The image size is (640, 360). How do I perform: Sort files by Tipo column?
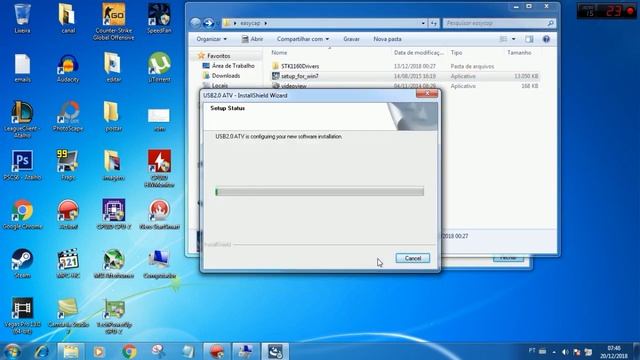456,53
